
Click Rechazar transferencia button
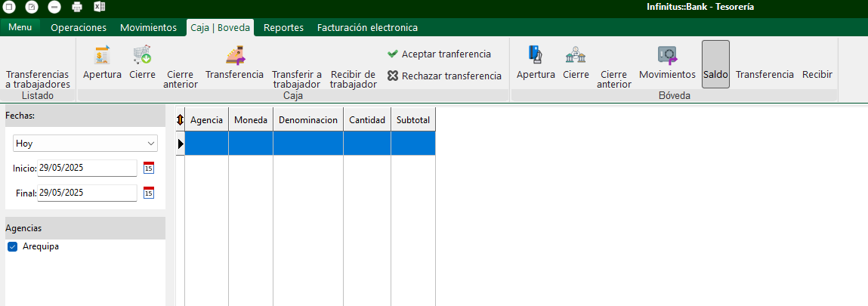[x=444, y=76]
